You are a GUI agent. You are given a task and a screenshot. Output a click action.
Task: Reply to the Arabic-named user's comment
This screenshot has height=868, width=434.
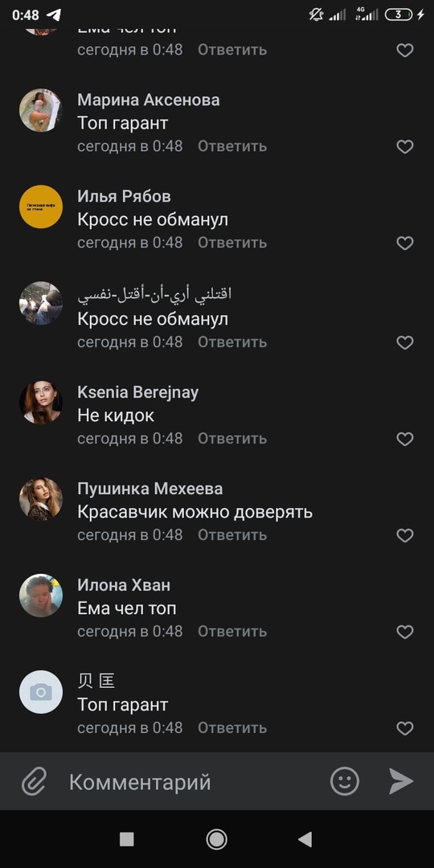click(x=232, y=342)
